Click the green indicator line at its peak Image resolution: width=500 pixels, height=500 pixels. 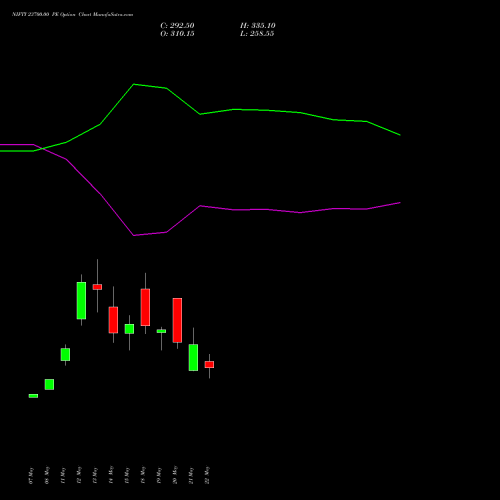point(134,84)
